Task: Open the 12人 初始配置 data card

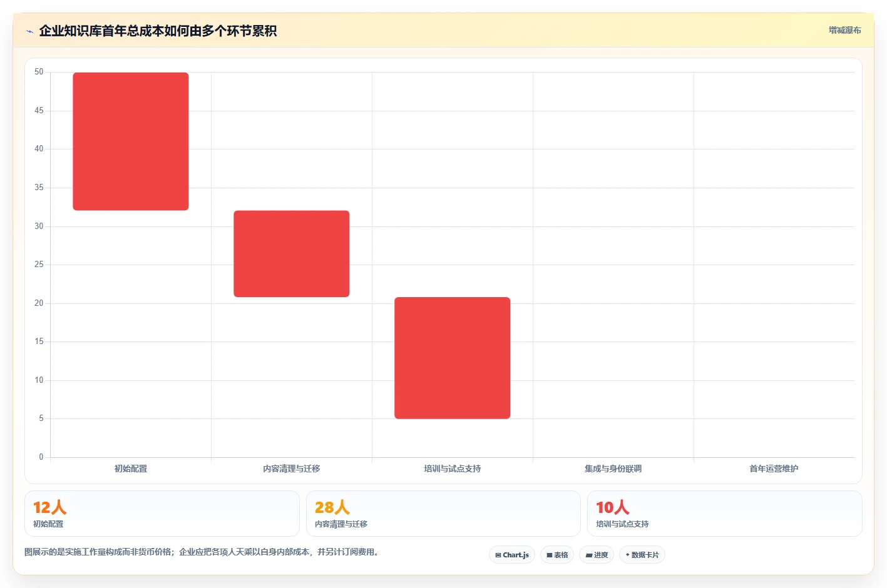Action: click(162, 514)
